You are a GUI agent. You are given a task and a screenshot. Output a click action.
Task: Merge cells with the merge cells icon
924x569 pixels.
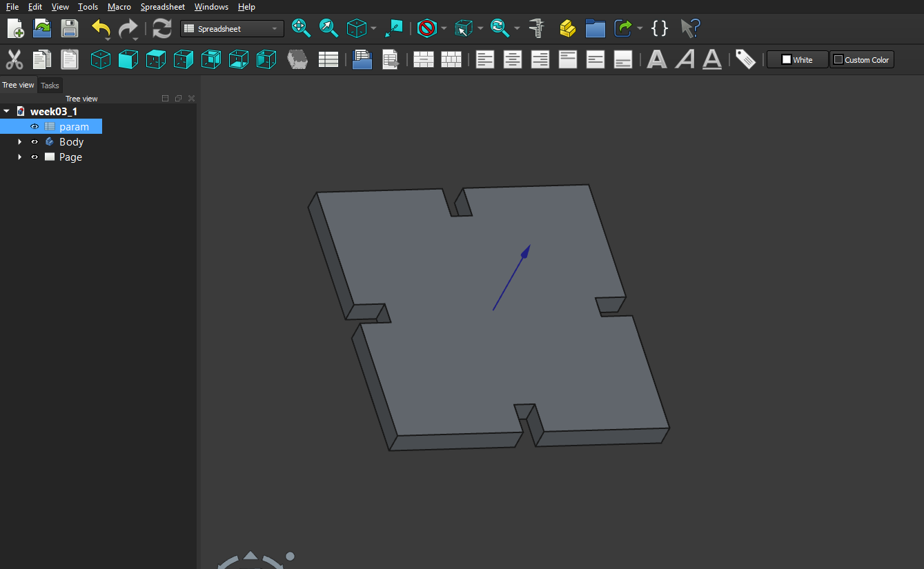424,59
